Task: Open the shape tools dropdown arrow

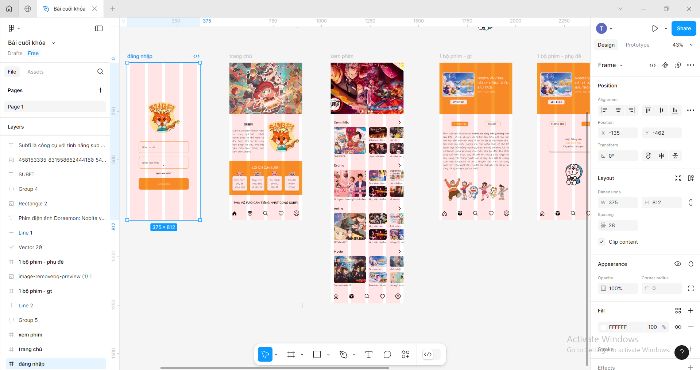Action: (x=328, y=354)
